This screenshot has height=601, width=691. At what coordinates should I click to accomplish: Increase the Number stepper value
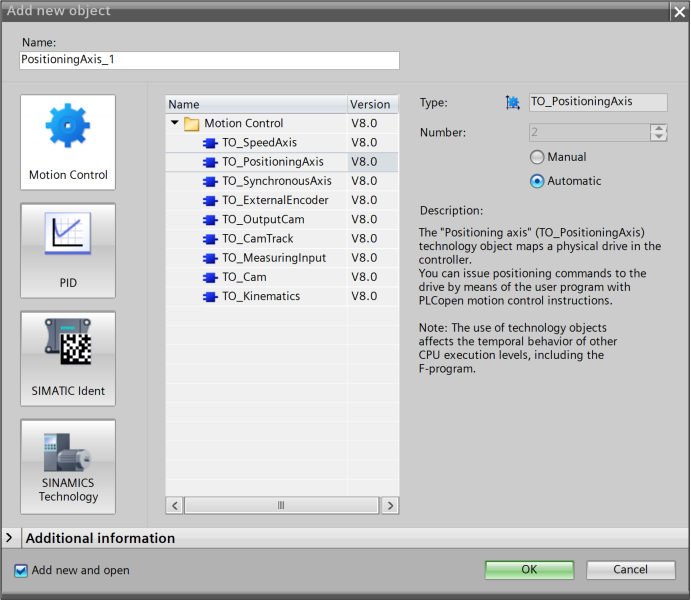[658, 128]
